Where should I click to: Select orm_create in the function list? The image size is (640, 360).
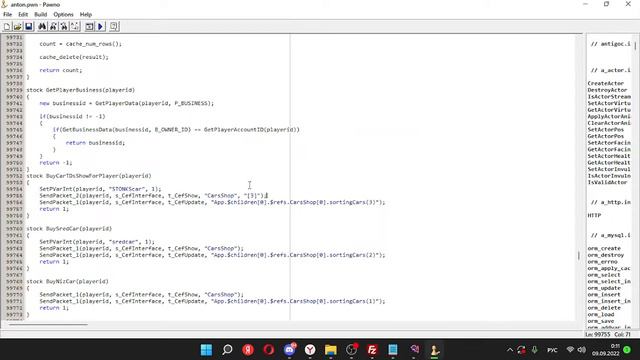(604, 249)
